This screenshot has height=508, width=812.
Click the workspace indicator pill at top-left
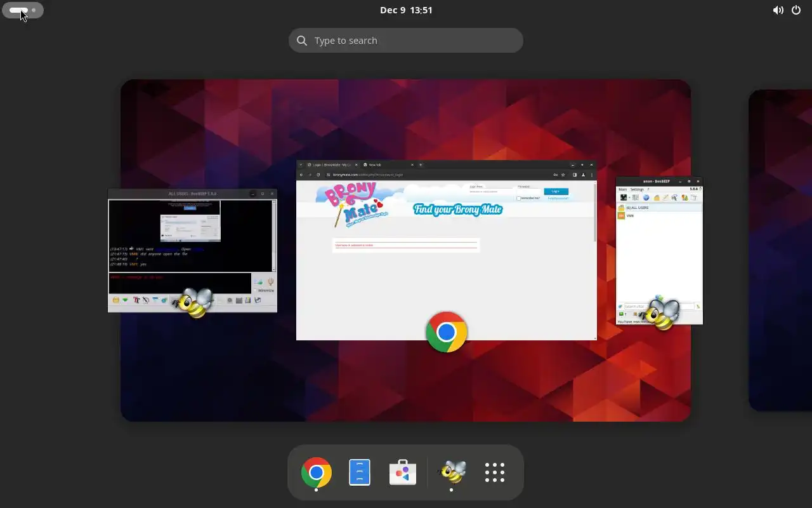[x=22, y=10]
